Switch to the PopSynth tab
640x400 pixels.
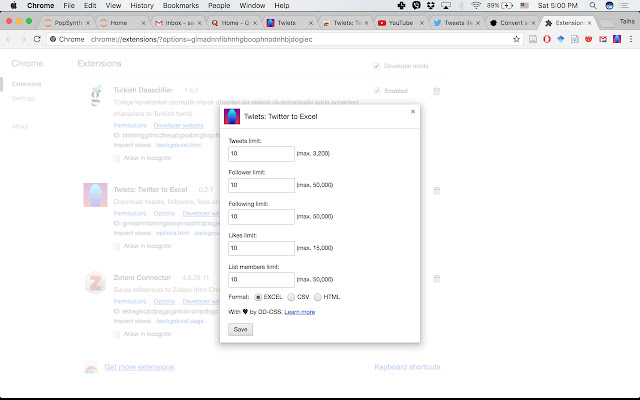pyautogui.click(x=66, y=23)
